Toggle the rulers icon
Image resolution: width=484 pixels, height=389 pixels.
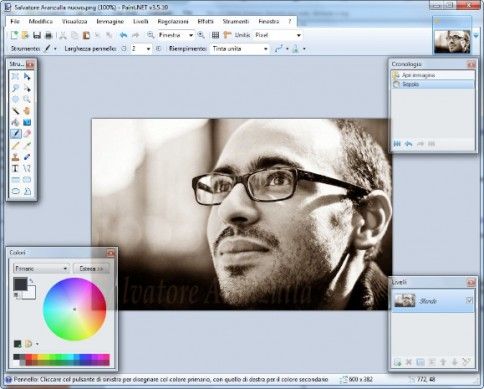[227, 35]
